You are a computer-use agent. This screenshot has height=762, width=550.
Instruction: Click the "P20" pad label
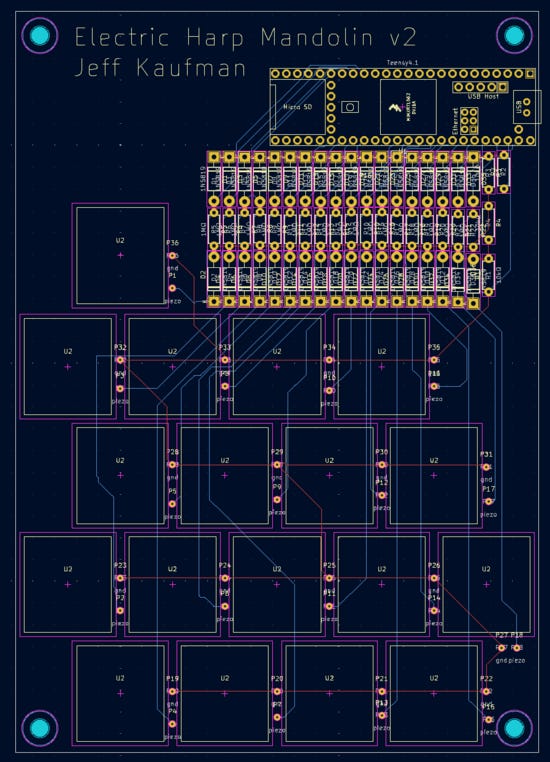pos(277,678)
